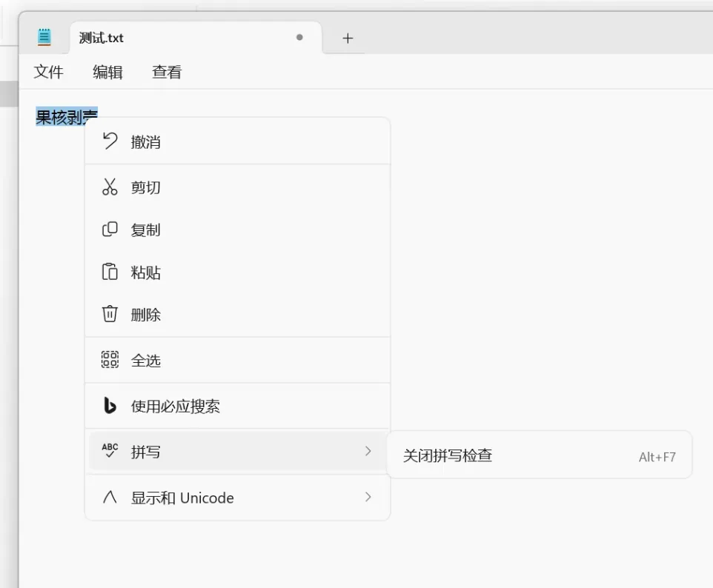This screenshot has height=588, width=713.
Task: Click the highlighted text 果核剥壳
Action: pyautogui.click(x=67, y=117)
